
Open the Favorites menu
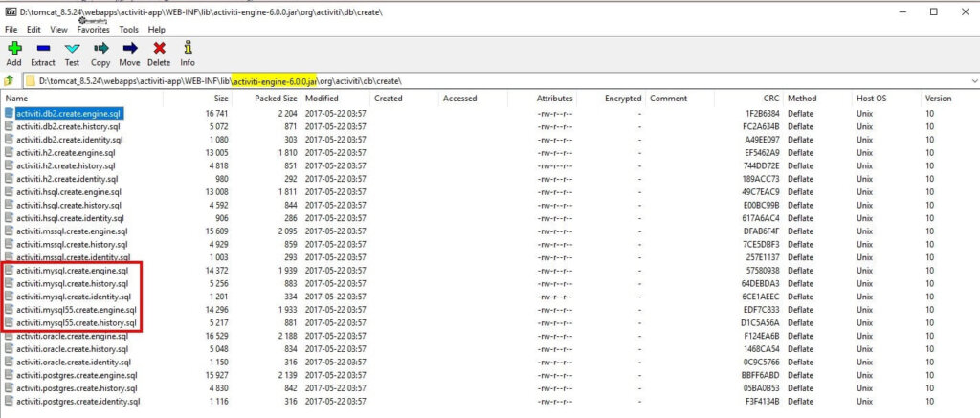[93, 30]
